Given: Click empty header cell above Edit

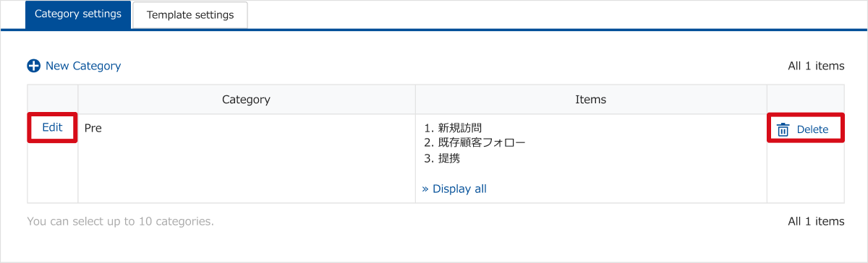Looking at the screenshot, I should click(53, 100).
